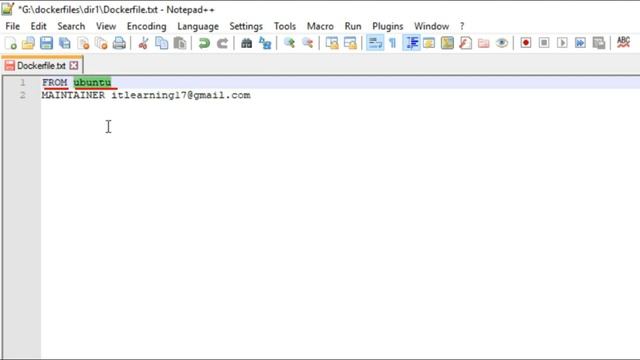Click the Copy toolbar icon
Screen dimensions: 640x360
coord(161,43)
